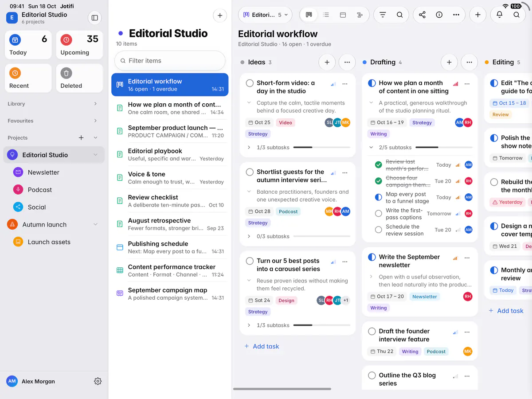This screenshot has width=532, height=399.
Task: Mark "Short-form video: a day in the studio" complete
Action: (250, 83)
